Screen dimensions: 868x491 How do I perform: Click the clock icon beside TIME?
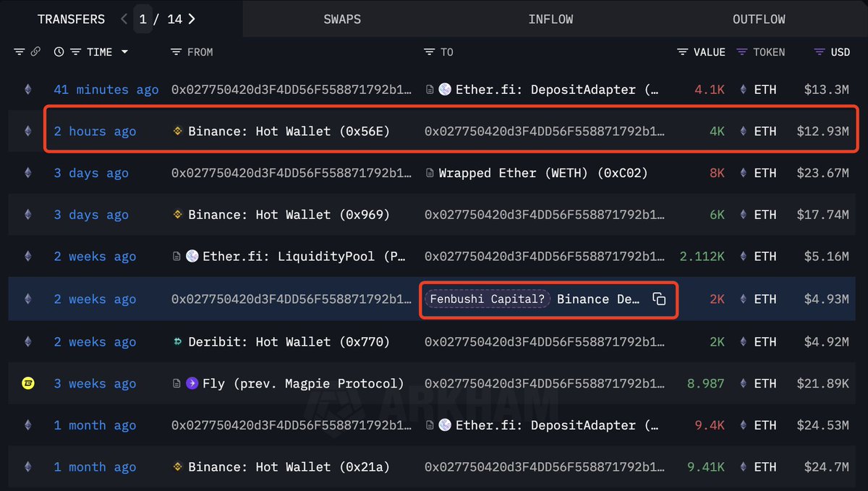coord(59,52)
